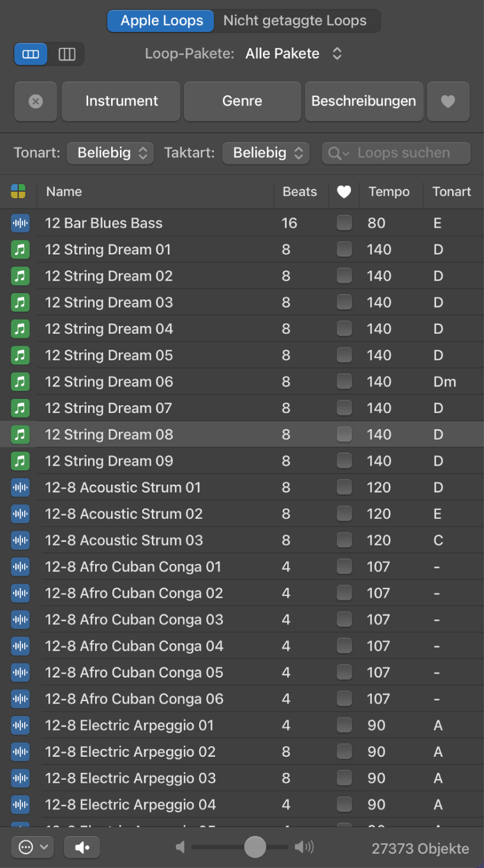Click the green MIDI icon of 12 String Dream 01
Viewport: 484px width, 868px height.
(20, 250)
